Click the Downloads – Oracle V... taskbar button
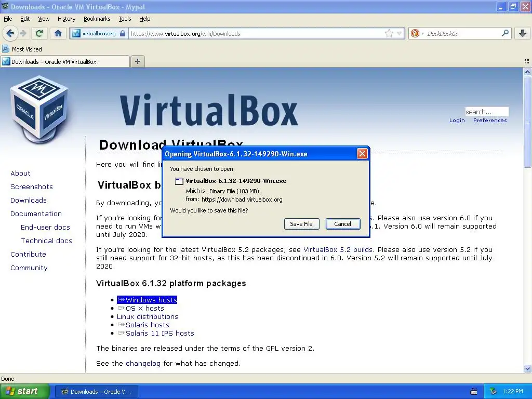Viewport: 532px width, 399px height. click(96, 392)
